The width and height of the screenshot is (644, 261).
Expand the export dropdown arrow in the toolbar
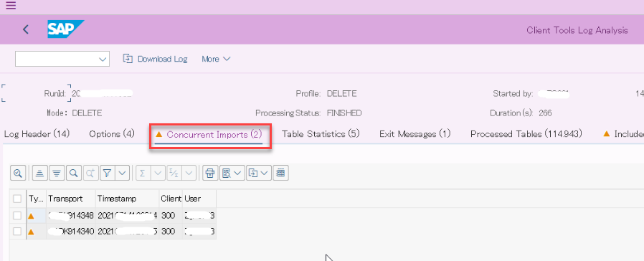coord(264,174)
